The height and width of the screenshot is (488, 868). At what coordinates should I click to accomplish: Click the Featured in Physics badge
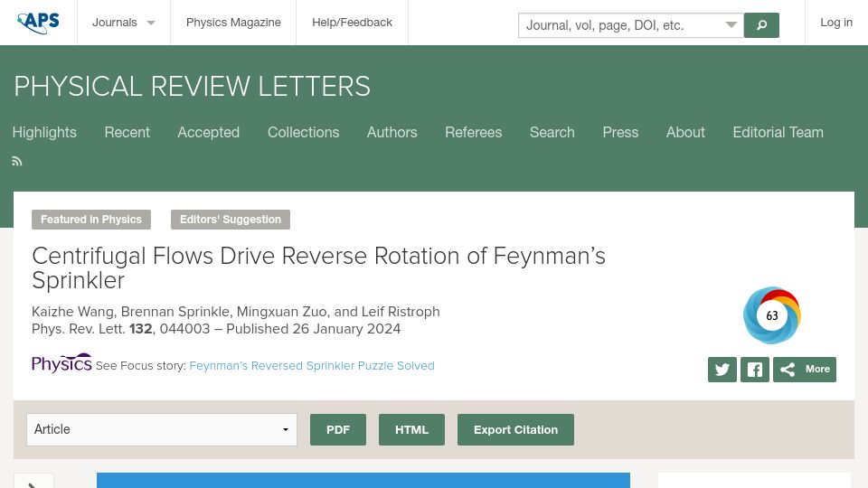click(x=91, y=220)
